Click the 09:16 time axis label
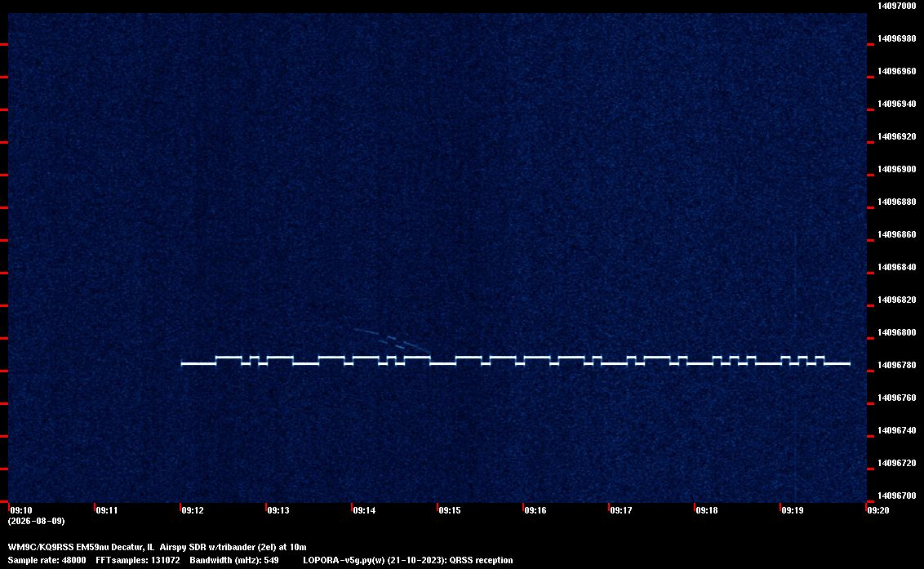 535,510
